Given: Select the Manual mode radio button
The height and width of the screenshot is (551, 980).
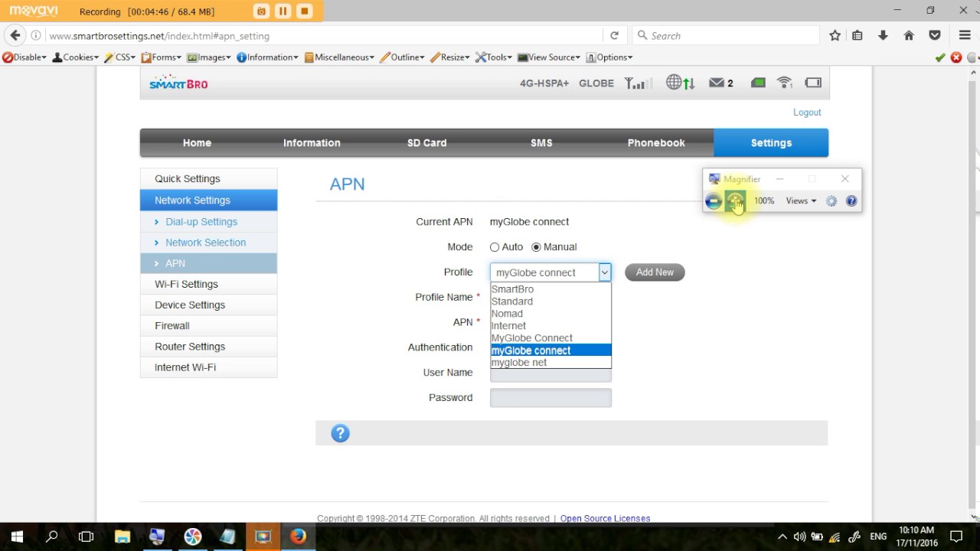Looking at the screenshot, I should tap(536, 247).
